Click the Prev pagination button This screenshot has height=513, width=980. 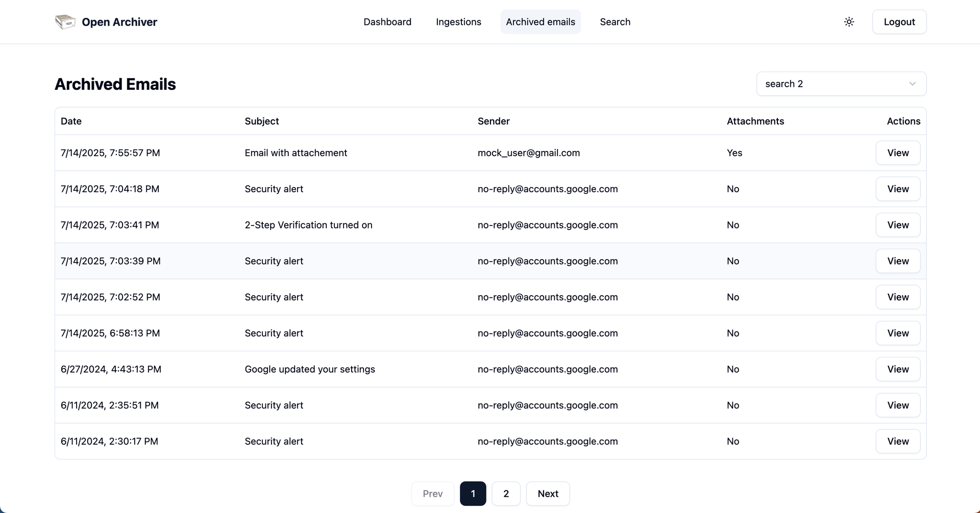pos(432,494)
